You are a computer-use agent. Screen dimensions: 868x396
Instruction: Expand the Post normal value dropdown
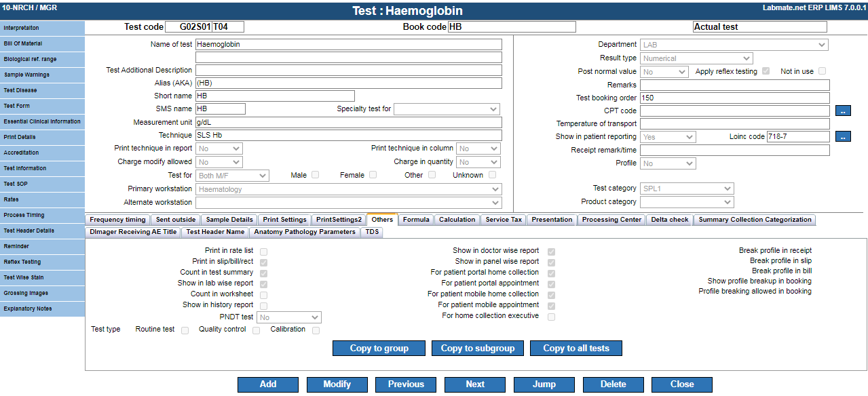click(x=664, y=72)
